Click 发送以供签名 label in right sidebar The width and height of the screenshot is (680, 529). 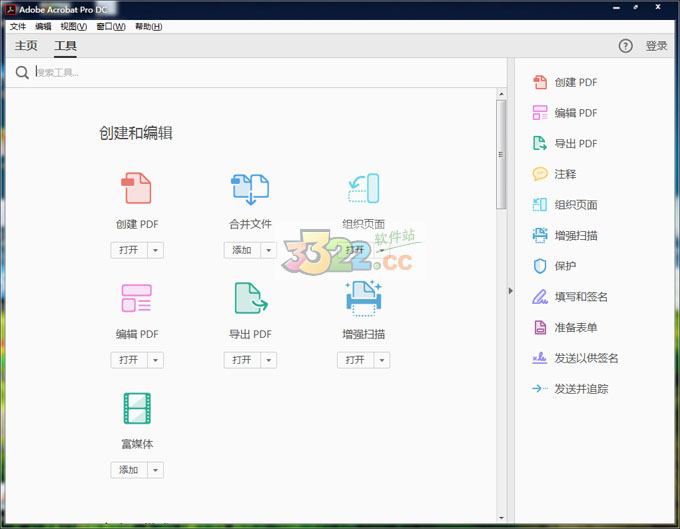tap(586, 358)
